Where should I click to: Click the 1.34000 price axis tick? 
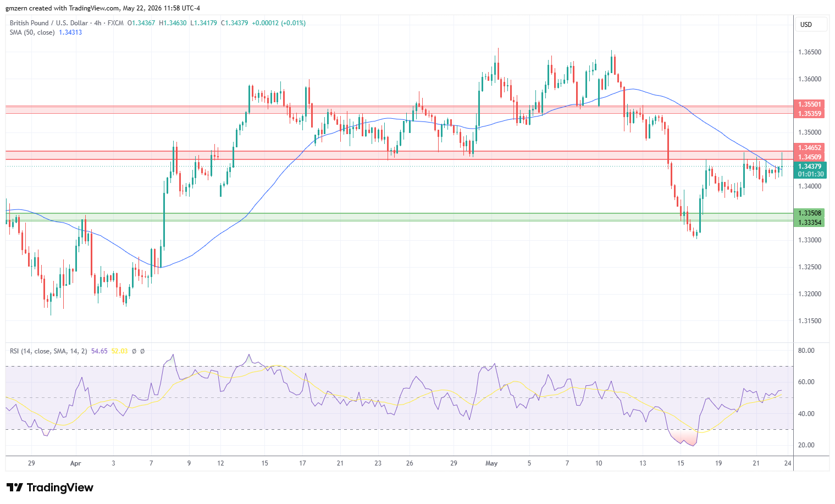[810, 186]
